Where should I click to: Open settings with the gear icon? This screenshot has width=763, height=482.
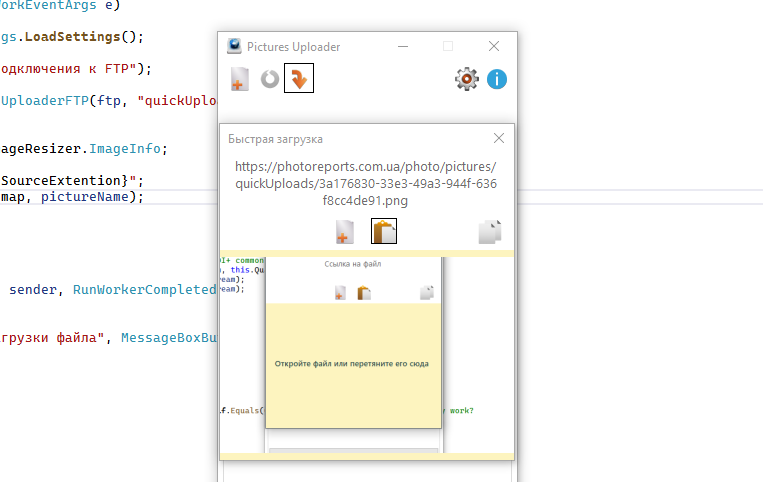pos(467,78)
